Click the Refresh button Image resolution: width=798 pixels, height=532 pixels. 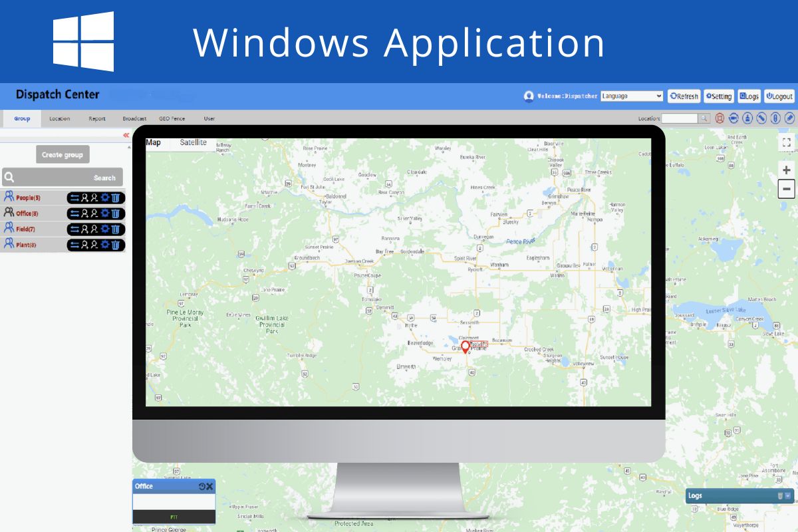click(x=684, y=96)
